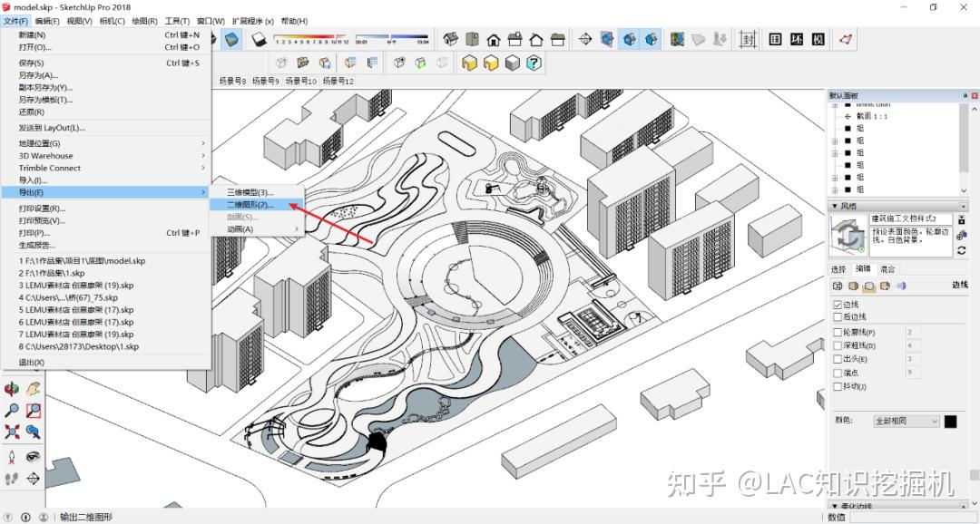Image resolution: width=980 pixels, height=524 pixels.
Task: Enable the 抖动(J) jitter checkbox
Action: [838, 386]
